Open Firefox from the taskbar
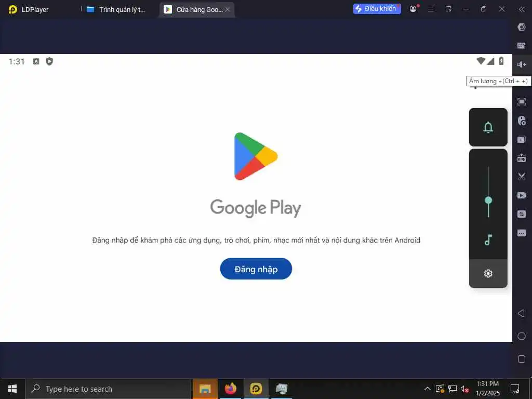This screenshot has width=532, height=399. coord(230,389)
